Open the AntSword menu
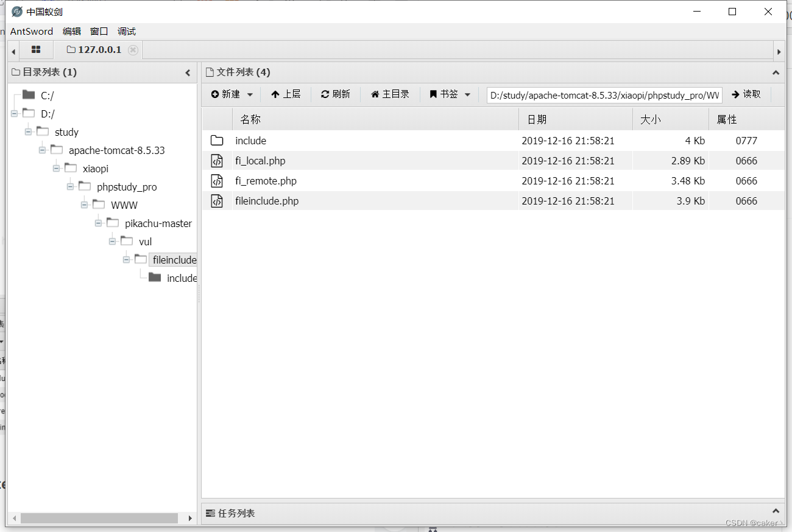Viewport: 792px width, 532px height. pos(32,31)
